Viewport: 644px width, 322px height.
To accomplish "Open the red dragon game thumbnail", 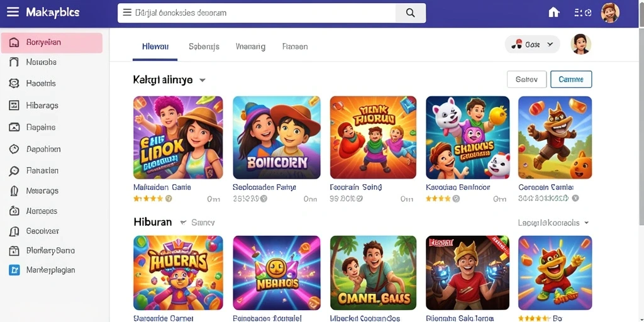I will click(x=555, y=273).
